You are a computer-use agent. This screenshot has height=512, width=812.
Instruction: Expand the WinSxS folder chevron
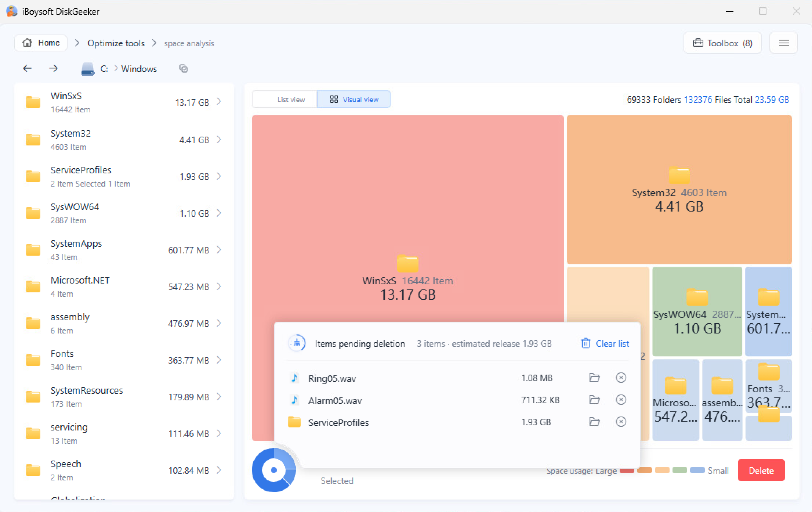219,102
